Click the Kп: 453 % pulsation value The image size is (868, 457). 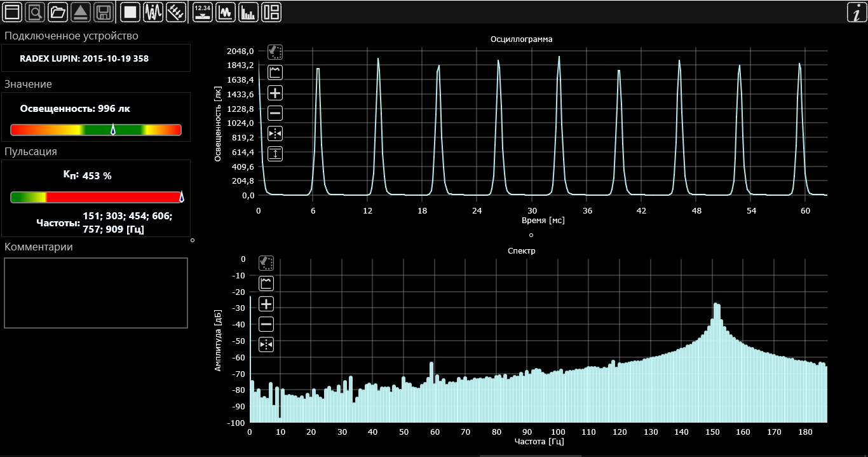pos(88,175)
